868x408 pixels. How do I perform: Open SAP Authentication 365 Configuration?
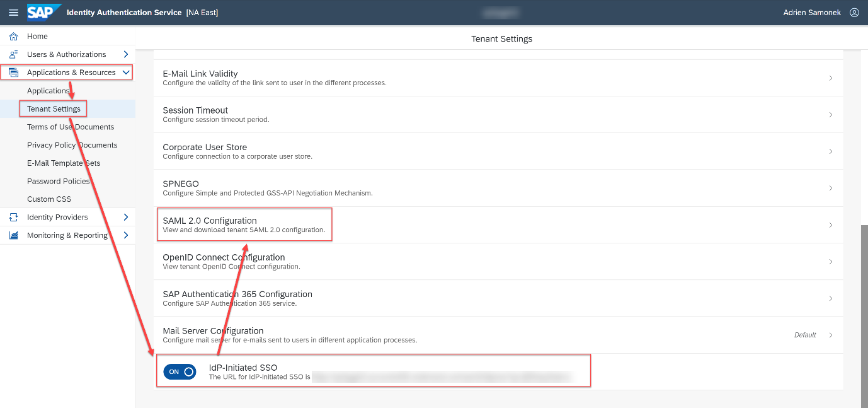click(x=498, y=298)
